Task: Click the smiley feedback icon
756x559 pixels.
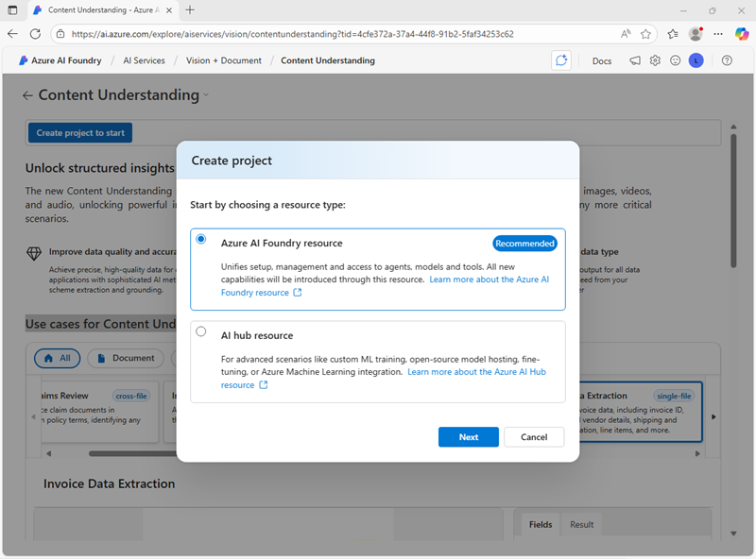Action: click(x=675, y=60)
